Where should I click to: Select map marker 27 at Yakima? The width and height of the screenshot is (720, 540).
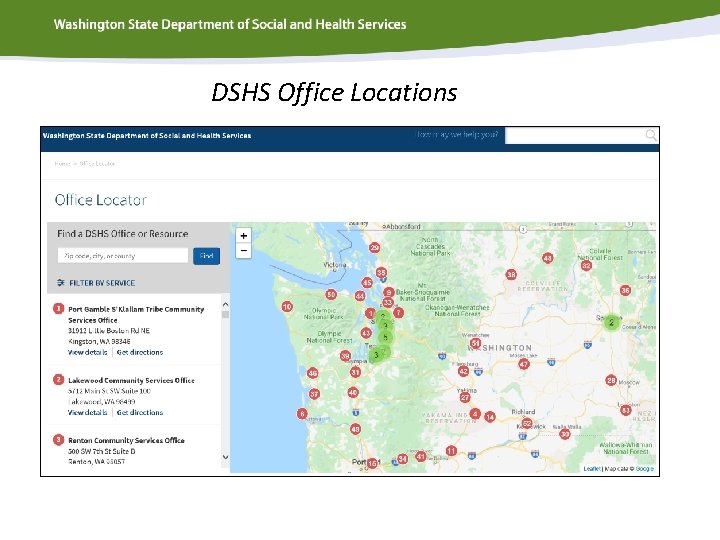[x=465, y=397]
